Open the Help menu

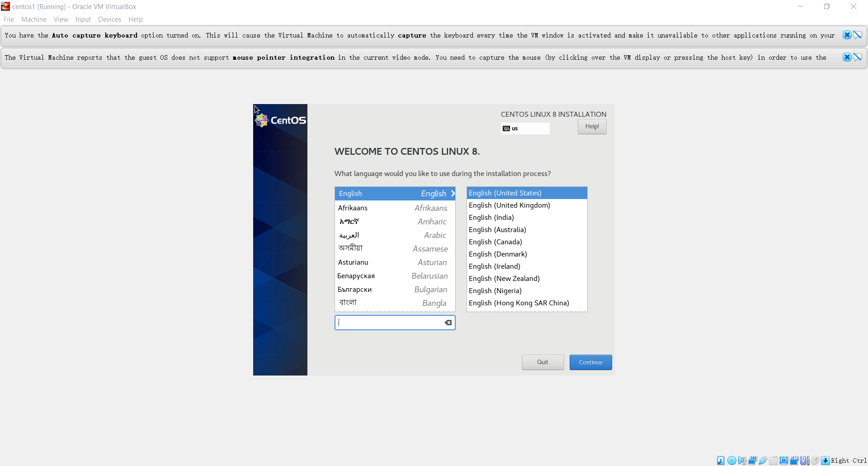tap(136, 19)
